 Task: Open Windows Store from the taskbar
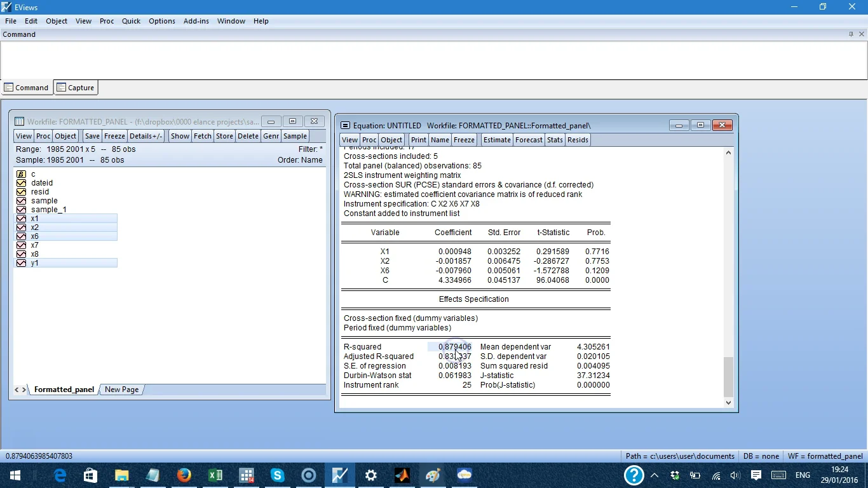pyautogui.click(x=91, y=475)
